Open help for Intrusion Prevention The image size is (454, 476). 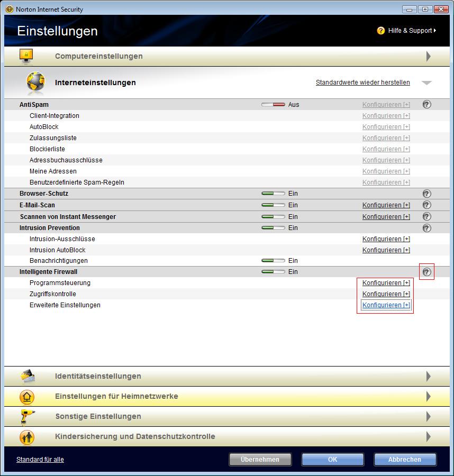coord(426,228)
